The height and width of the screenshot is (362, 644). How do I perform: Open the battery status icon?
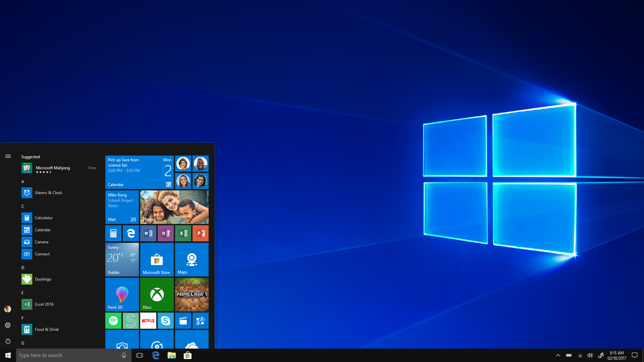[569, 355]
